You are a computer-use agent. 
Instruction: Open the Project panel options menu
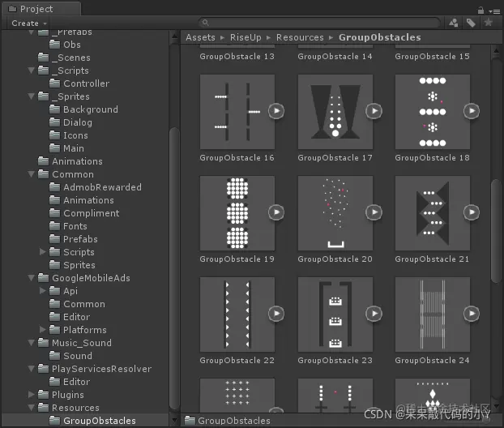coord(494,11)
